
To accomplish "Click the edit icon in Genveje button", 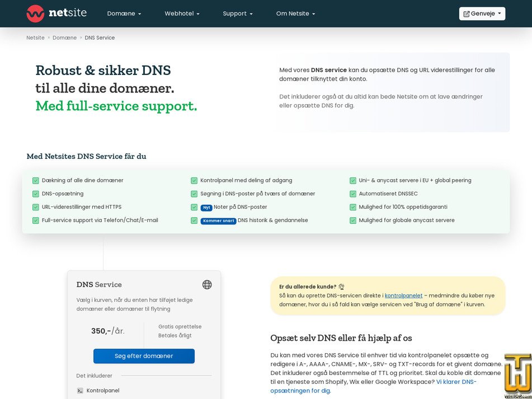I will [467, 14].
